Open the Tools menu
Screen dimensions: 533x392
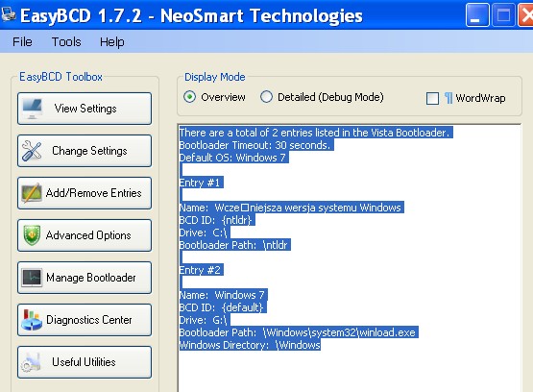66,42
